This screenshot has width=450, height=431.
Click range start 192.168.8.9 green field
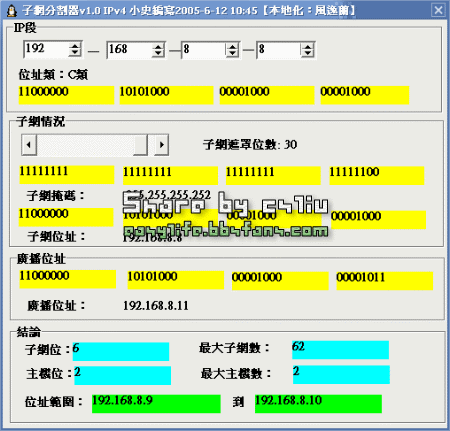156,404
